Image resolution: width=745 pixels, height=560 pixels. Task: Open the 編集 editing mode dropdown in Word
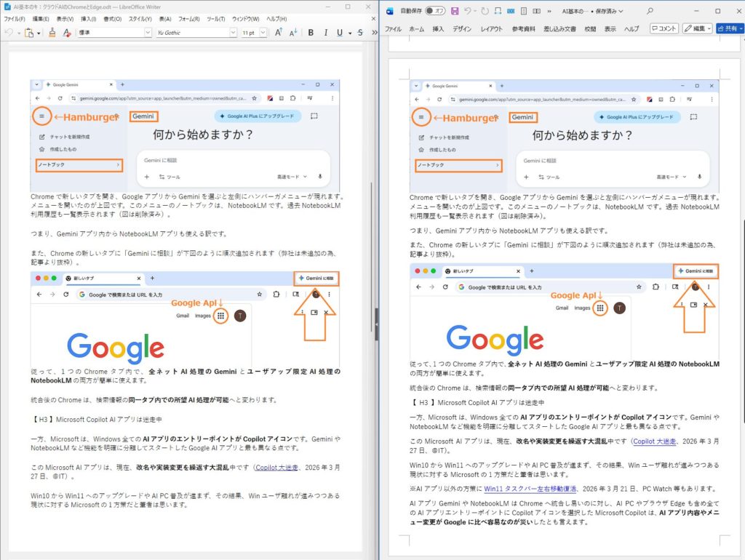click(x=696, y=28)
